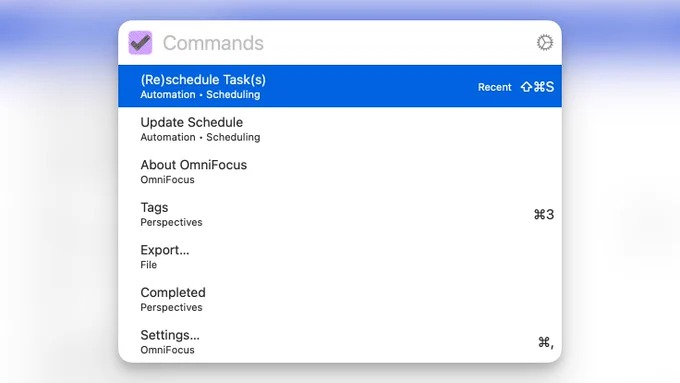This screenshot has width=680, height=383.
Task: Click 'OmniFocus' subtitle under About OmniFocus
Action: click(x=167, y=180)
